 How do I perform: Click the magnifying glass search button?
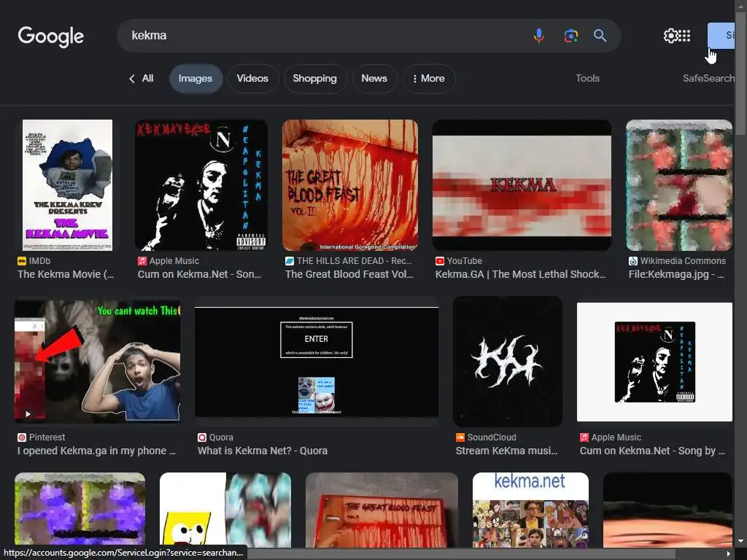(x=600, y=36)
